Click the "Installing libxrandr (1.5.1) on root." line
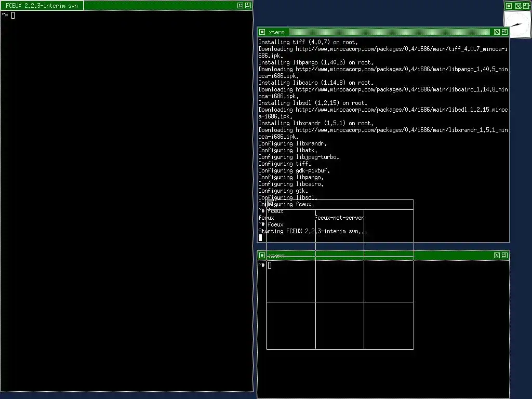The width and height of the screenshot is (532, 399). click(316, 123)
